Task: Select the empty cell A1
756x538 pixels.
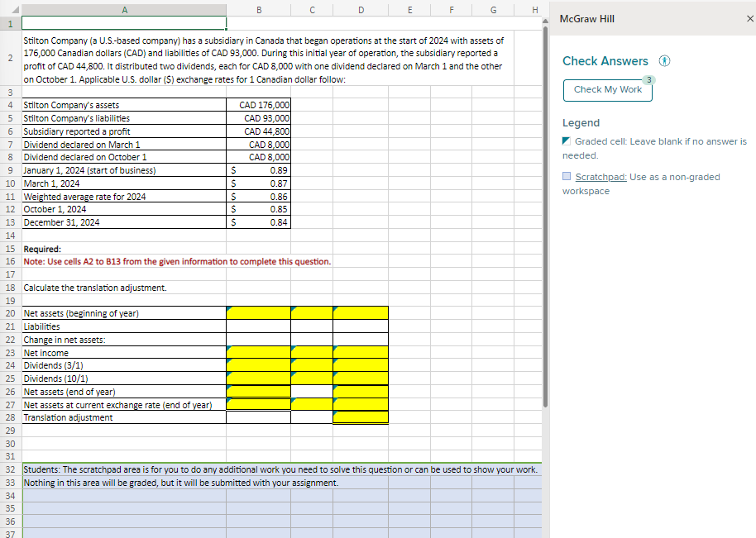Action: (124, 23)
